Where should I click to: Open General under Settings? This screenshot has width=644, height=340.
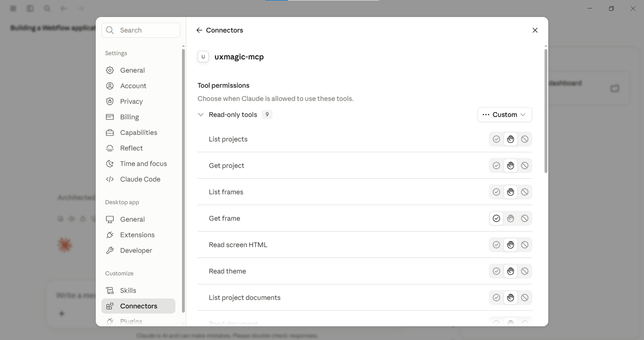138,70
